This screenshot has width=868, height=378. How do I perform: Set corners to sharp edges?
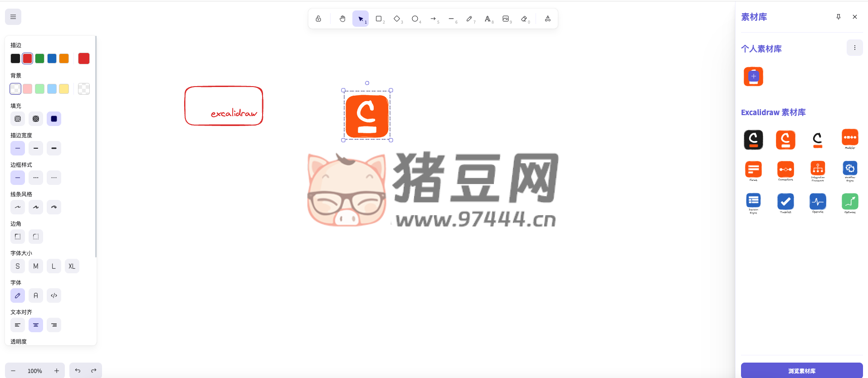pos(18,237)
